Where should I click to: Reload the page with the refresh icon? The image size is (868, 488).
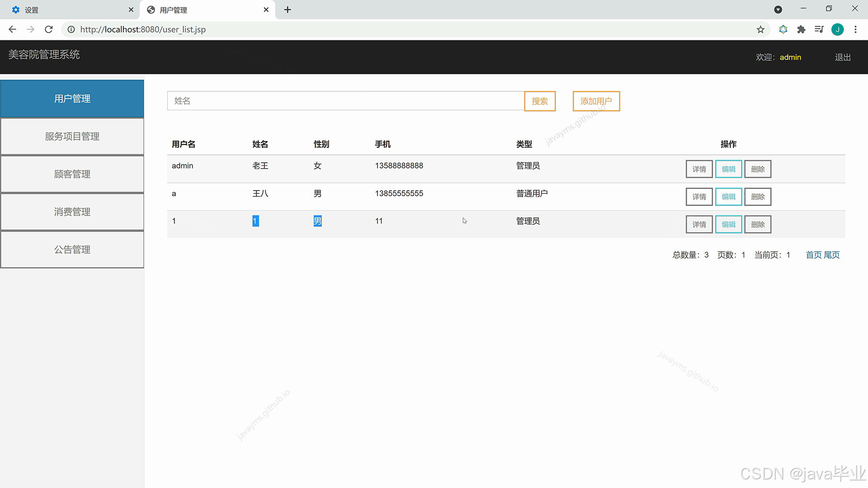[49, 29]
